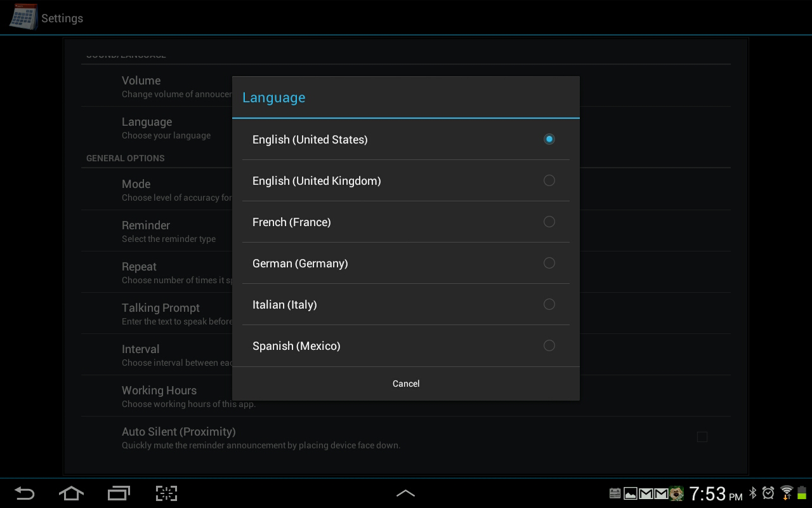812x508 pixels.
Task: Tap the Back navigation arrow
Action: tap(25, 493)
